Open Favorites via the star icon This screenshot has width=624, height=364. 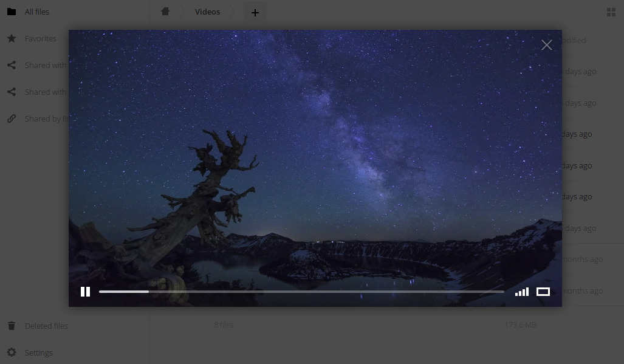point(12,38)
